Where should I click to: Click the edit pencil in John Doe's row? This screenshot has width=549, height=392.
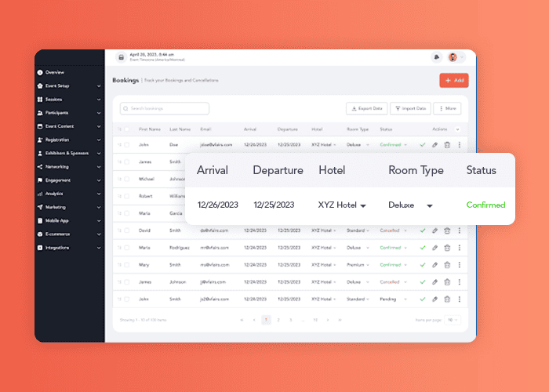(x=434, y=144)
